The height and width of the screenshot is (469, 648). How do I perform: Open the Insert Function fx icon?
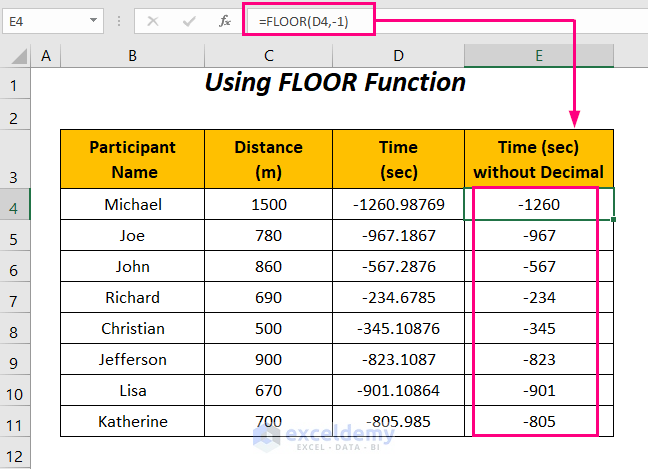click(x=225, y=21)
